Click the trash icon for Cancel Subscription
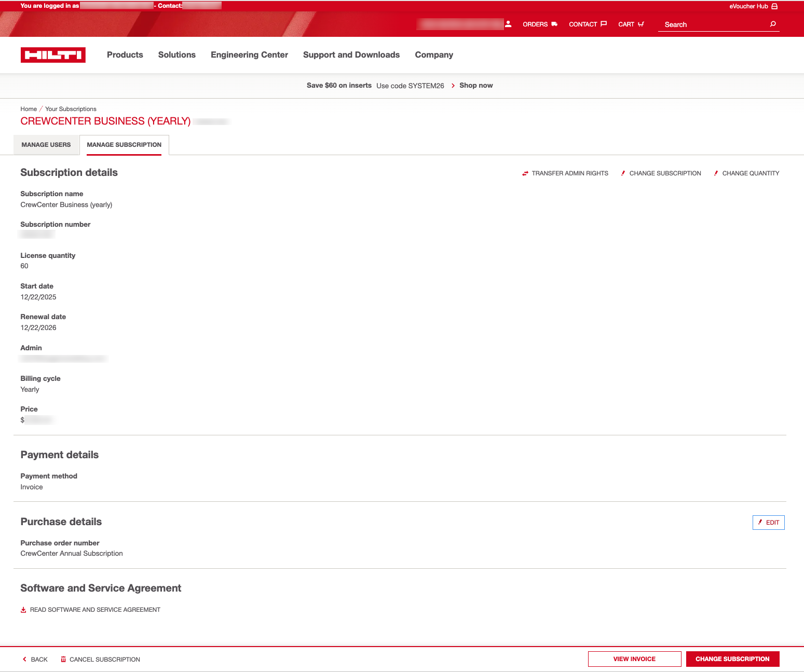This screenshot has width=804, height=672. point(63,659)
